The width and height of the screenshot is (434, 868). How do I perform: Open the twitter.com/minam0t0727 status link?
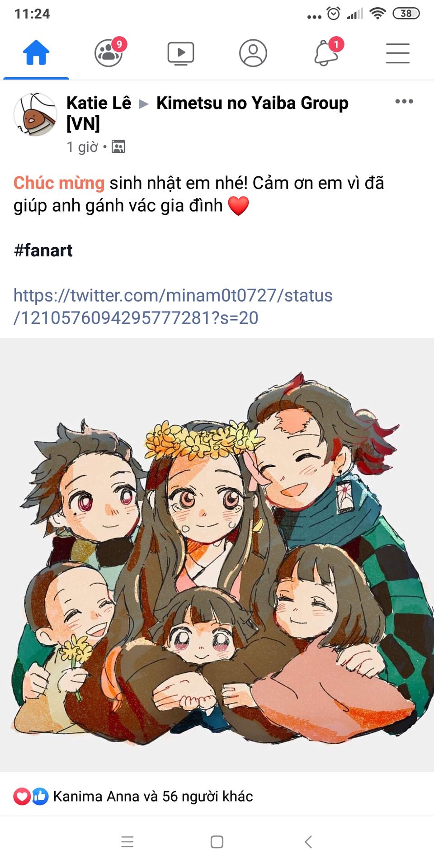tap(173, 307)
